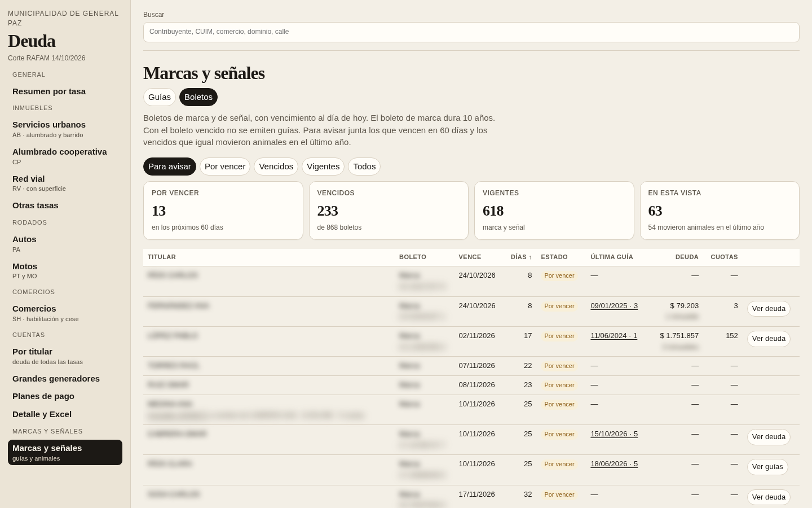Open the Motos section
Screen dimensions: 812x508
tap(65, 271)
